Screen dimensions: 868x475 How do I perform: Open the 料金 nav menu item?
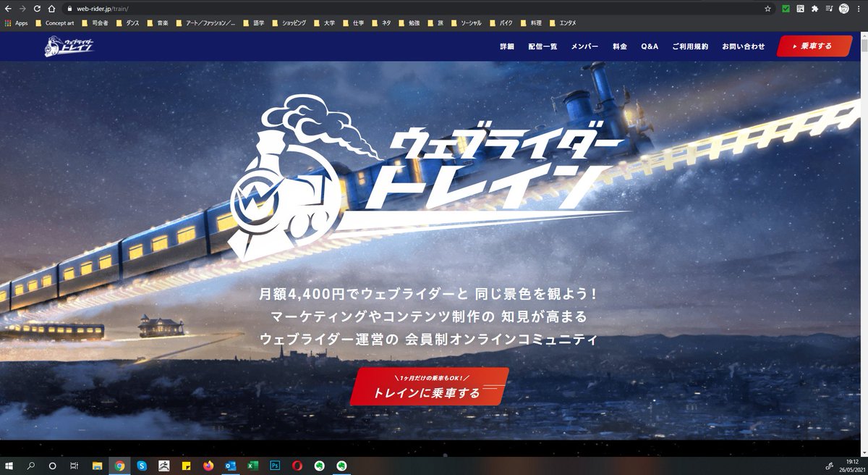[620, 46]
